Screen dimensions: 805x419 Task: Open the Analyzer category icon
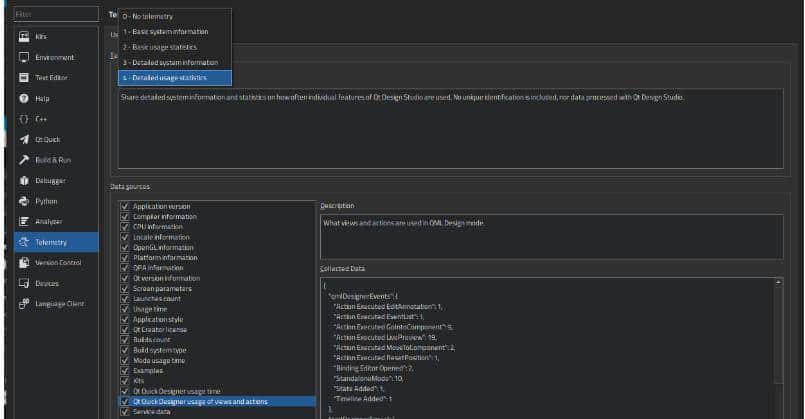point(24,221)
